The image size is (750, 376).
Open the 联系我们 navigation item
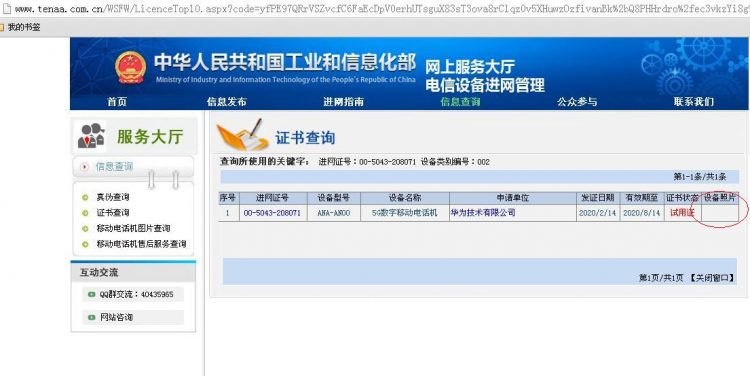[694, 101]
